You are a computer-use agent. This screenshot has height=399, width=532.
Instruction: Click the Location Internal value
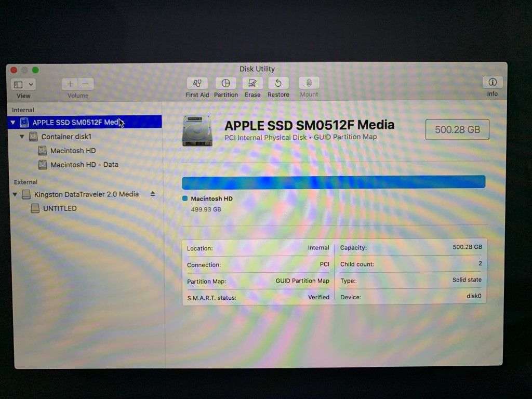[x=318, y=248]
